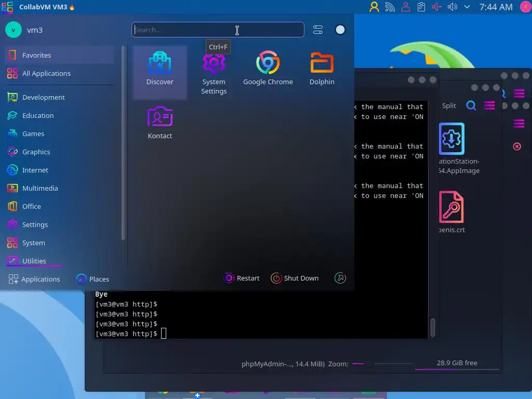Screen dimensions: 532x399
Task: Open the System category
Action: click(59, 243)
